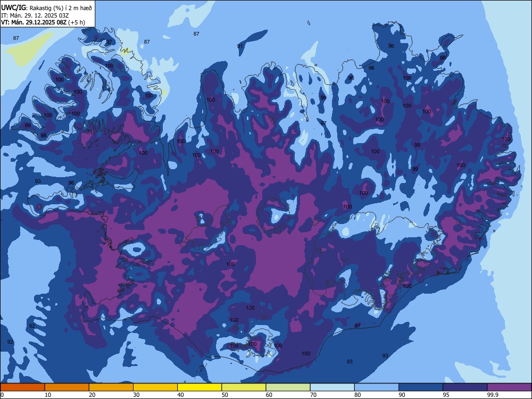Image resolution: width=532 pixels, height=399 pixels.
Task: Click the bright yellow 40–50 legend swatch
Action: click(x=199, y=387)
